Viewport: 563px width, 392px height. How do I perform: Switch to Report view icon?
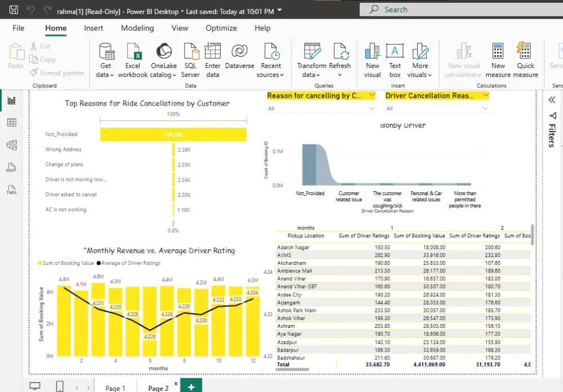11,101
